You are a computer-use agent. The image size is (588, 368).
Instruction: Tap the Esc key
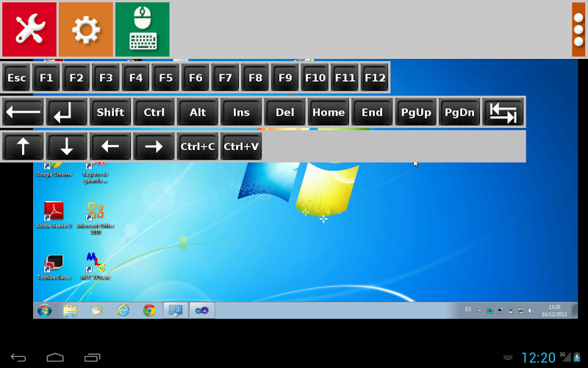point(16,78)
